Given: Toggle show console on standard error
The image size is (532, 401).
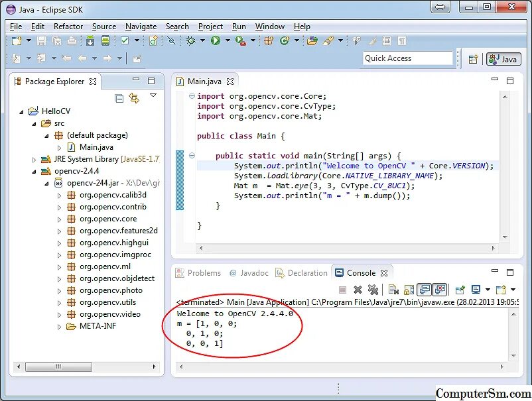Looking at the screenshot, I should (440, 290).
